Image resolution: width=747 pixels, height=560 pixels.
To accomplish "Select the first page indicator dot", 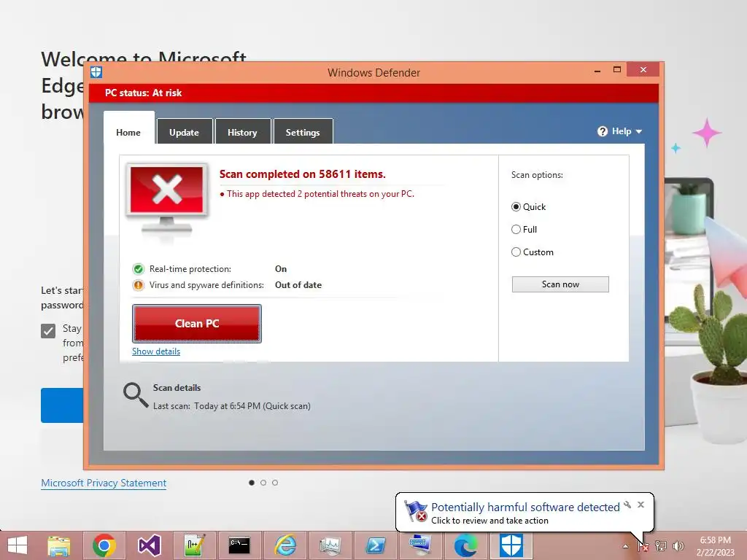I will point(252,483).
